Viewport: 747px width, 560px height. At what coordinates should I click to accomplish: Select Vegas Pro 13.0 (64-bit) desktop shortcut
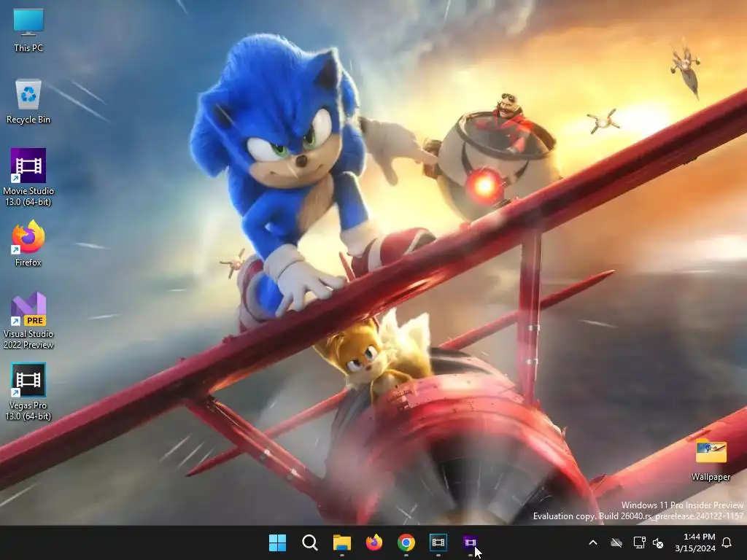[28, 392]
